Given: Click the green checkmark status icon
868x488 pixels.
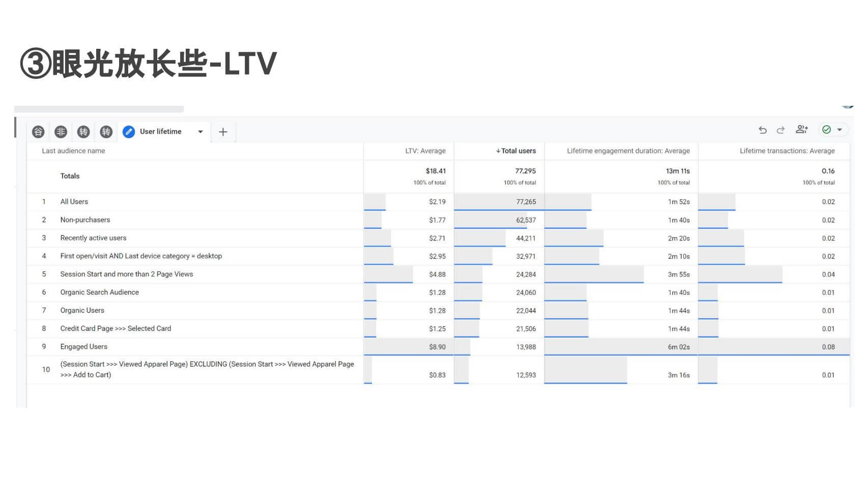Looking at the screenshot, I should (x=826, y=130).
